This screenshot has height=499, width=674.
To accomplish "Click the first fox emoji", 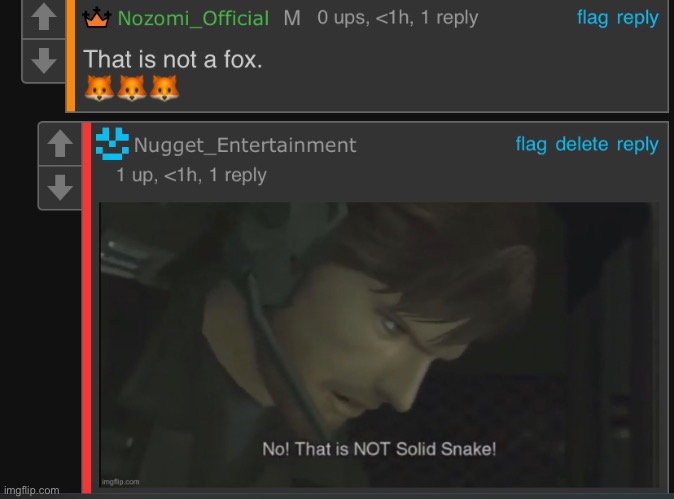I will (x=99, y=88).
